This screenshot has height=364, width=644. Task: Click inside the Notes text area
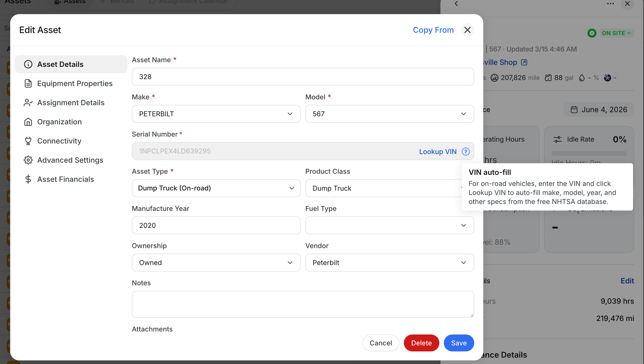point(303,304)
